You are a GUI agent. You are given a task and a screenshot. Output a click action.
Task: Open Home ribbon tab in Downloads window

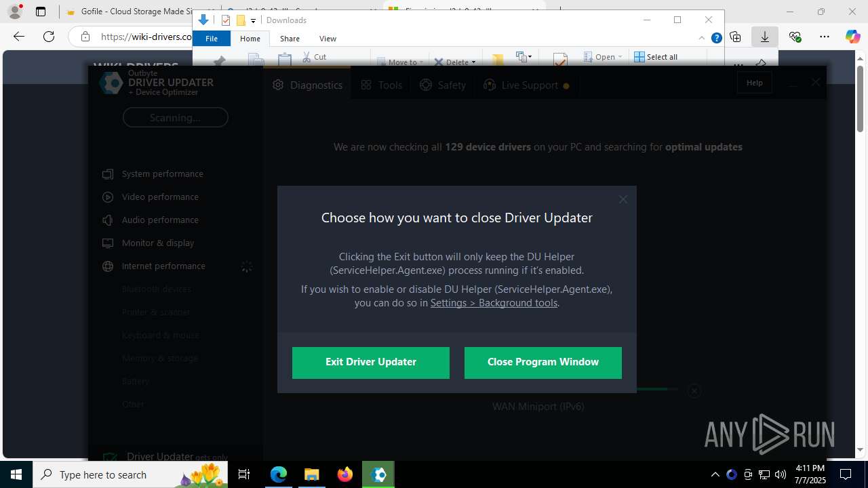[x=250, y=39]
